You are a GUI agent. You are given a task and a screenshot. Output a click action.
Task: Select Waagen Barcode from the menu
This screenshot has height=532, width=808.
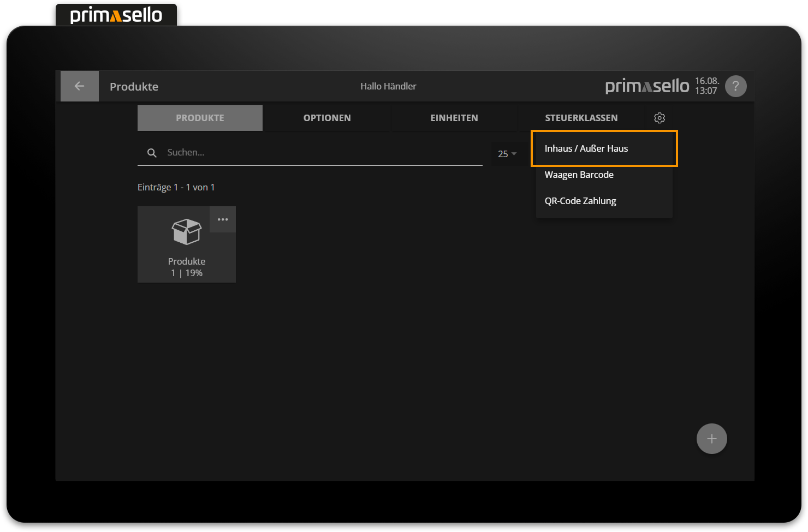tap(579, 175)
